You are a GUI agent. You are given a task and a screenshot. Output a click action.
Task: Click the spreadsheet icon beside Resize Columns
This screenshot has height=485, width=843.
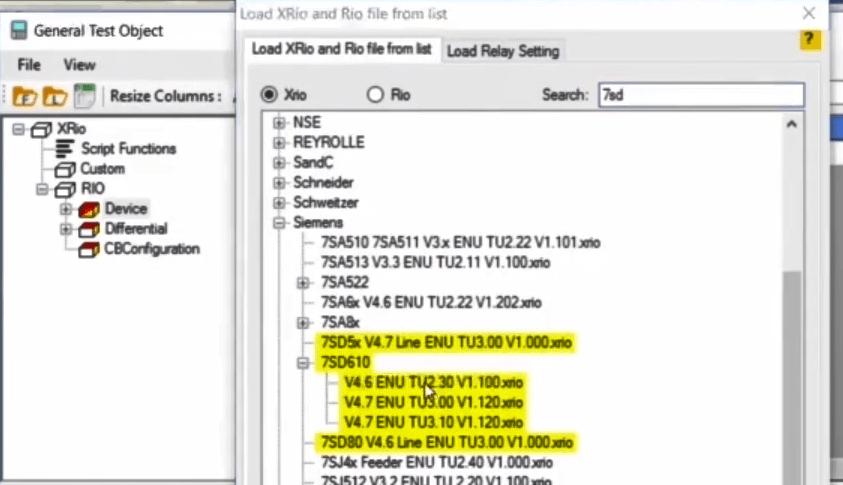[85, 96]
